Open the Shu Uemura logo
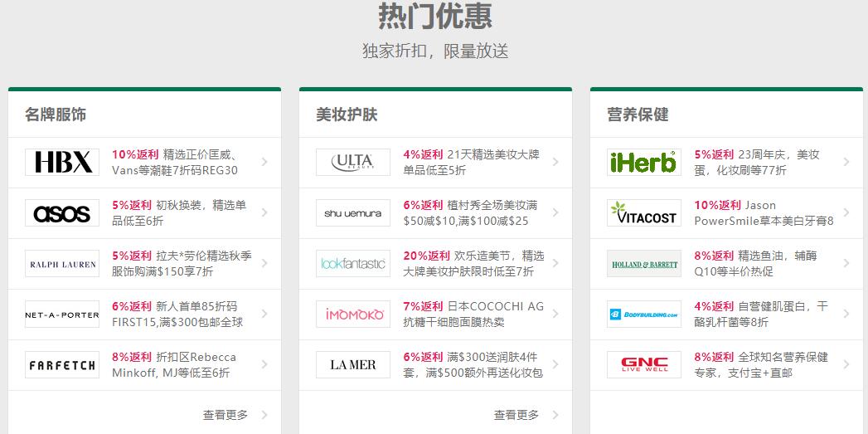 (x=353, y=212)
